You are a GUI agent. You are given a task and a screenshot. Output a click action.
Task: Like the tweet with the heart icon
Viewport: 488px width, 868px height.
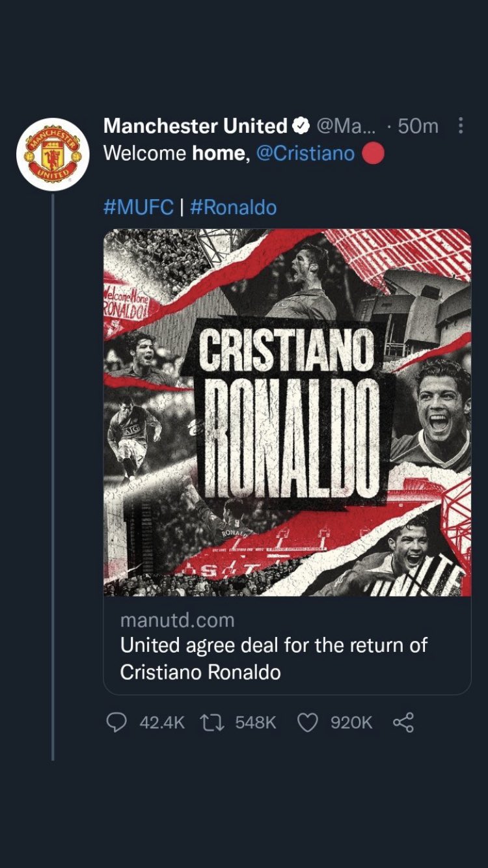click(307, 722)
